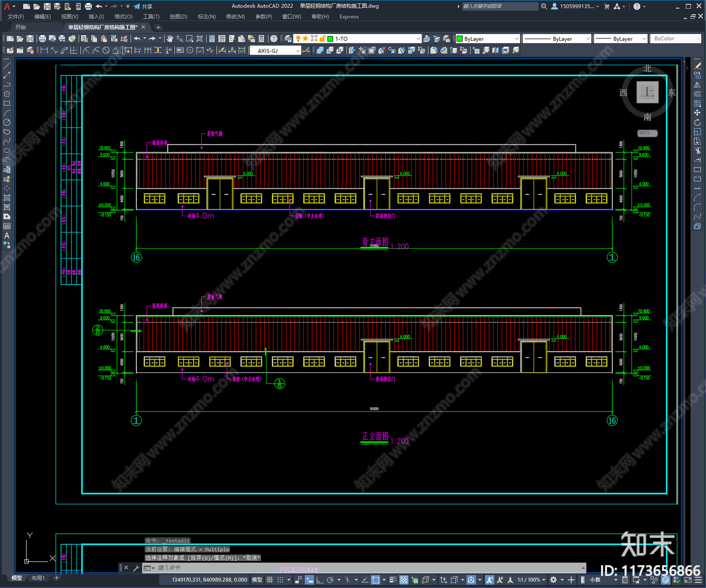Viewport: 706px width, 588px height.
Task: Select the Hatch tool in draw toolbar
Action: click(x=7, y=198)
